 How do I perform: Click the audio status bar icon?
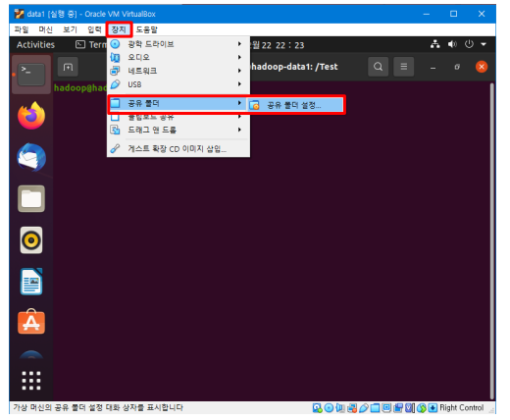click(340, 408)
